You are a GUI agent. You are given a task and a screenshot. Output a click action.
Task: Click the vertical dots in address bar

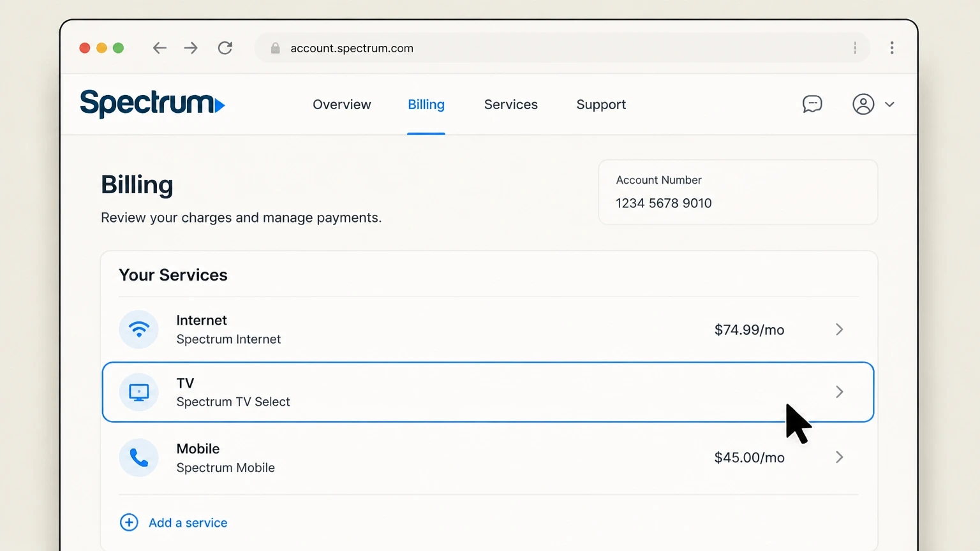[x=855, y=48]
